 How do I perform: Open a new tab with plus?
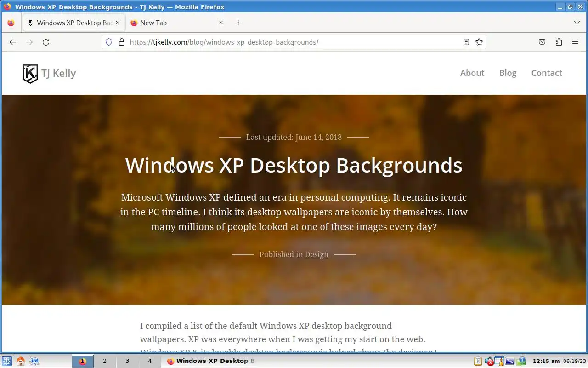pos(238,23)
